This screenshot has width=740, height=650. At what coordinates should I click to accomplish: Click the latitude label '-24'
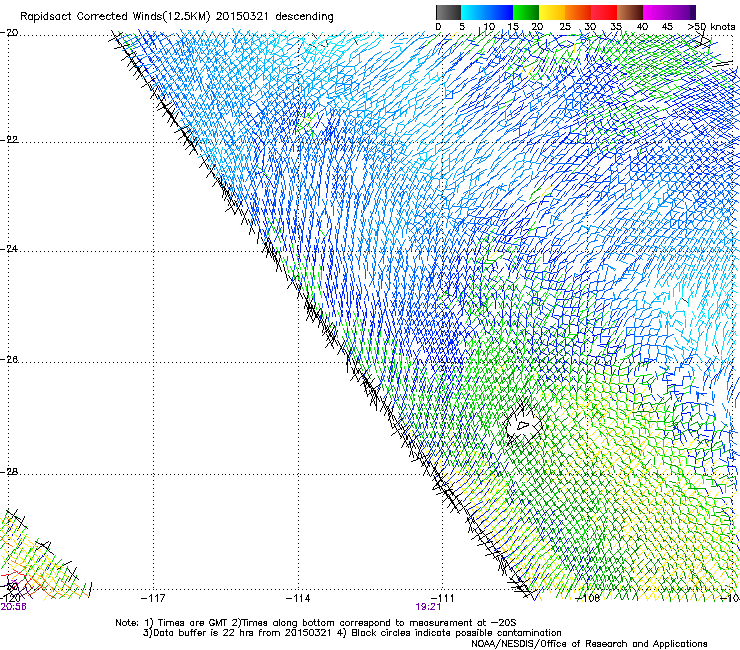[9, 248]
